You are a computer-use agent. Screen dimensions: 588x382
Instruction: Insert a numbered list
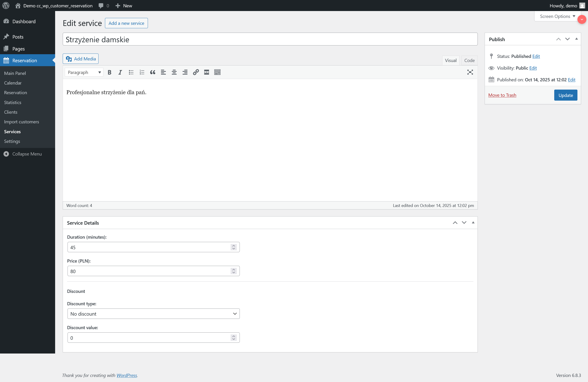(142, 72)
